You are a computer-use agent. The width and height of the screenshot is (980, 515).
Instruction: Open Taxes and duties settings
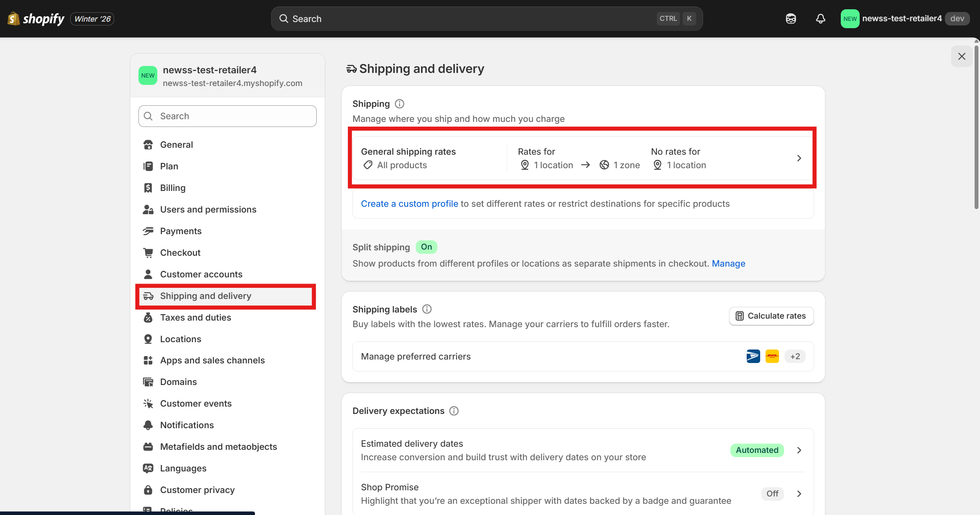[x=196, y=317]
